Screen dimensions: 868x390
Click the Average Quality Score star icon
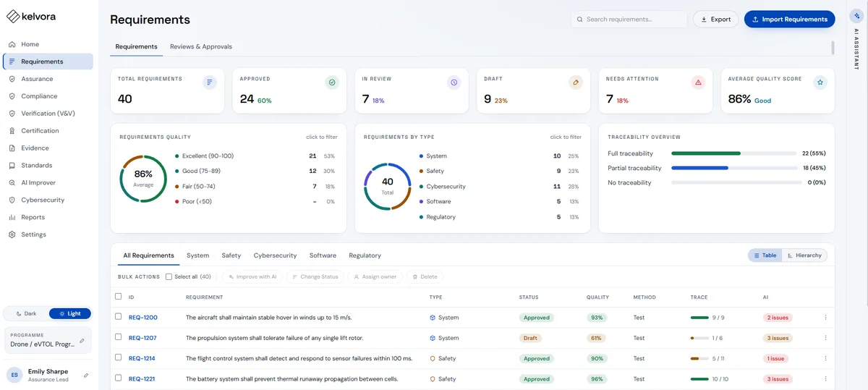click(x=820, y=82)
